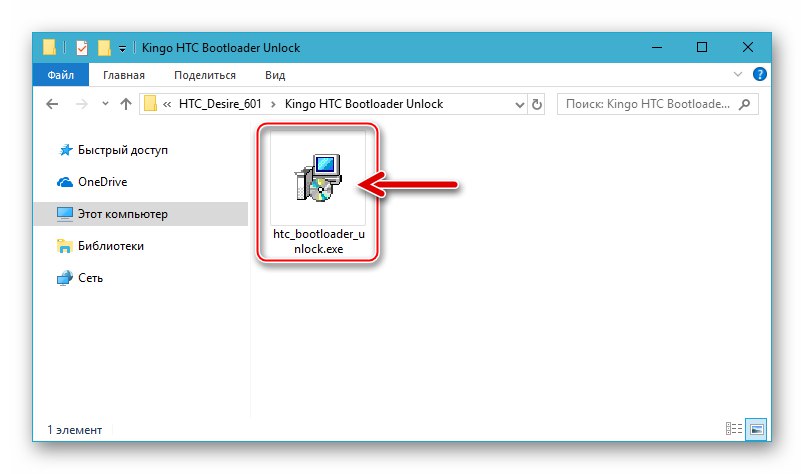Open Explorer help question mark
Viewport: 804px width, 474px height.
(x=759, y=74)
